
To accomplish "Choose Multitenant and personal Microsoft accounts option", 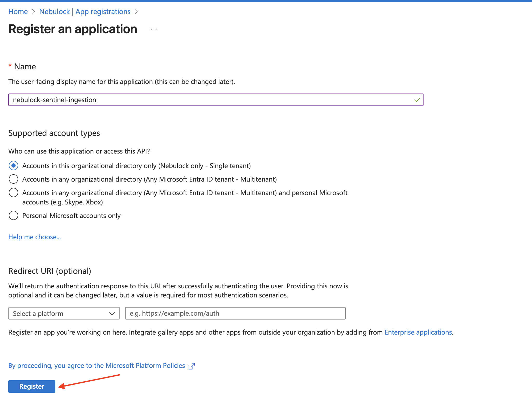I will pos(13,193).
